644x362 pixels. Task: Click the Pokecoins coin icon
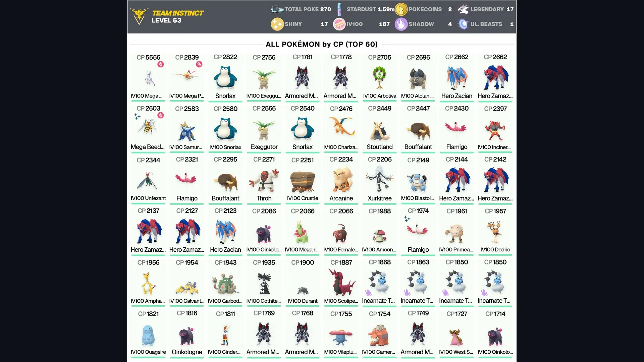tap(401, 9)
